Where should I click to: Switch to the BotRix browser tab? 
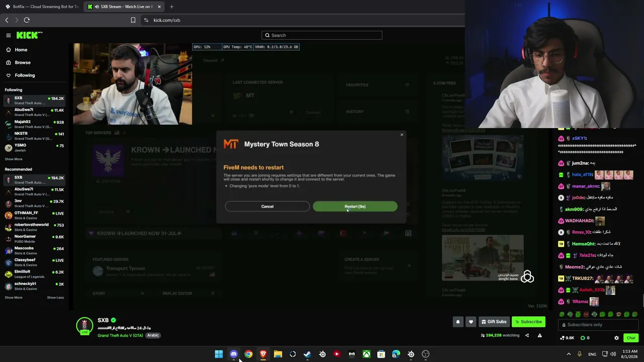42,7
